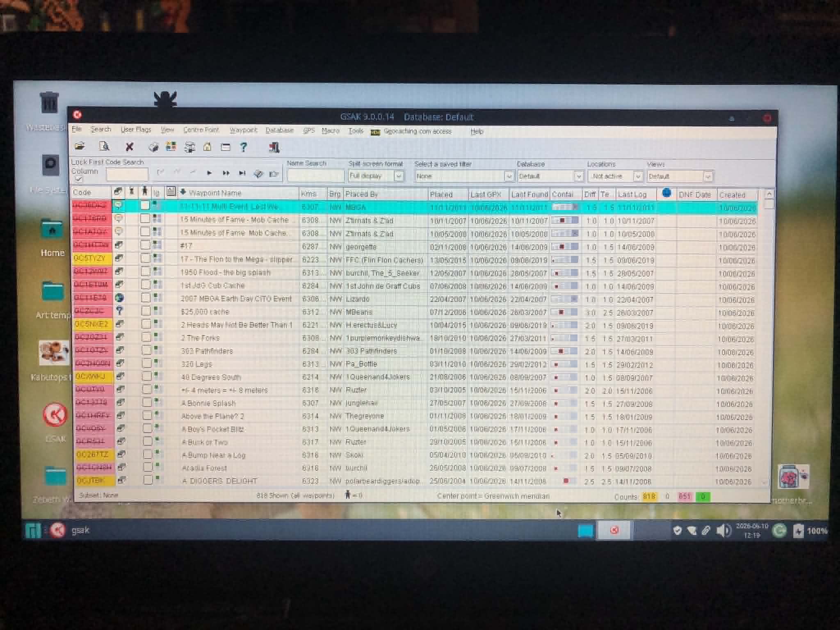Viewport: 840px width, 630px height.
Task: Click the blue question mark help icon
Action: click(244, 147)
